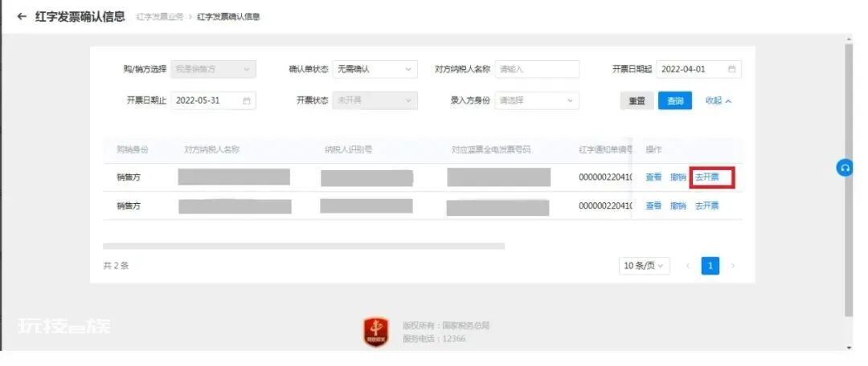Click the 国家税务总局 emblem logo in footer
The image size is (868, 366).
[x=376, y=332]
